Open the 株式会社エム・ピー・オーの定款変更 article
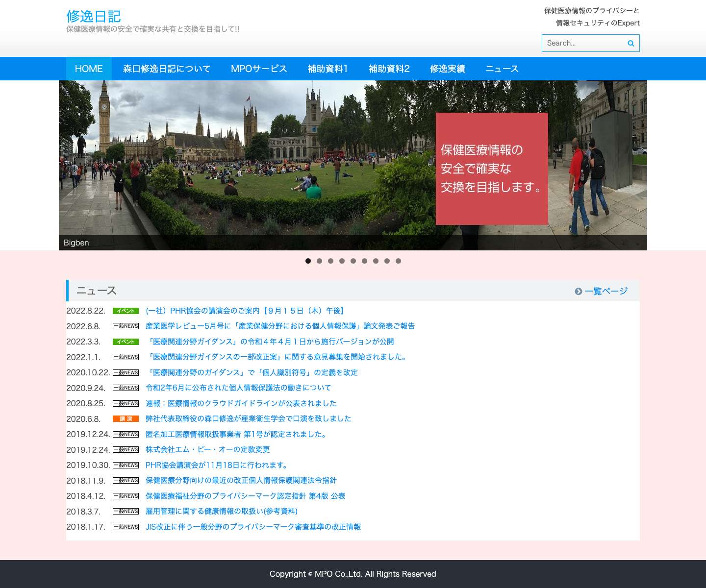This screenshot has width=706, height=588. pyautogui.click(x=208, y=450)
